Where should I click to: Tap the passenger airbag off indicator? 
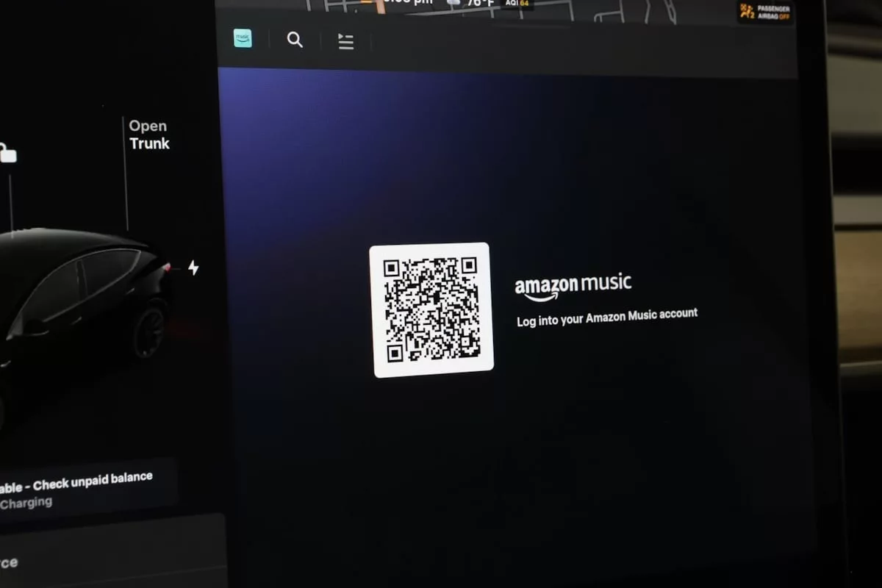point(765,12)
